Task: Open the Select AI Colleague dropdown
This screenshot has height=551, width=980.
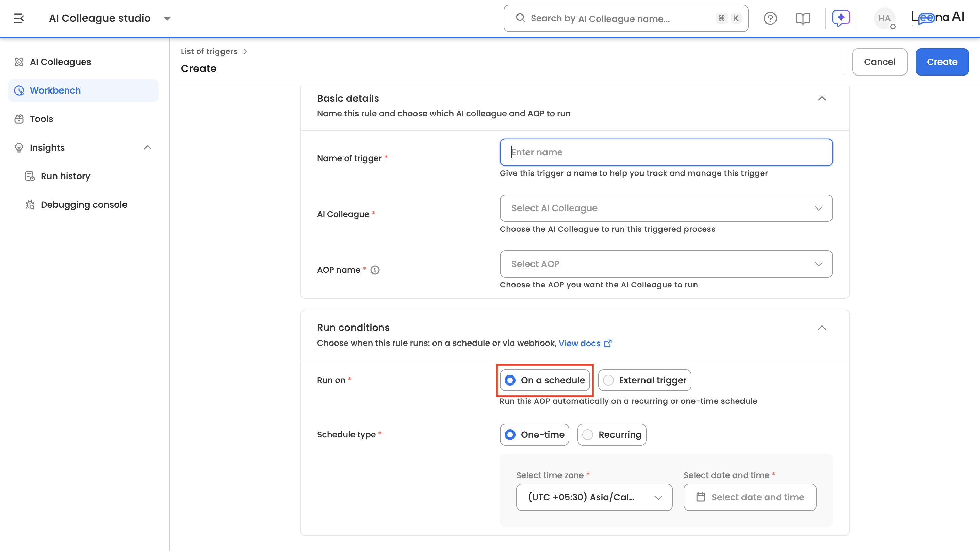Action: [x=666, y=208]
